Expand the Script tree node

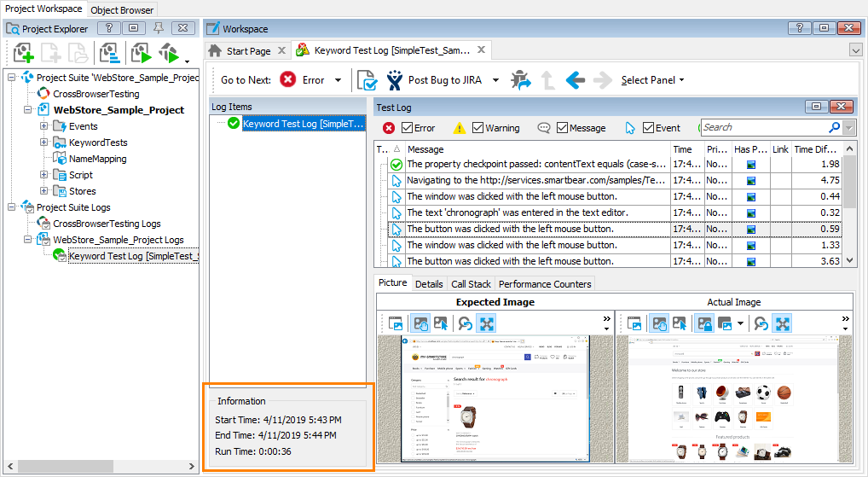coord(44,175)
